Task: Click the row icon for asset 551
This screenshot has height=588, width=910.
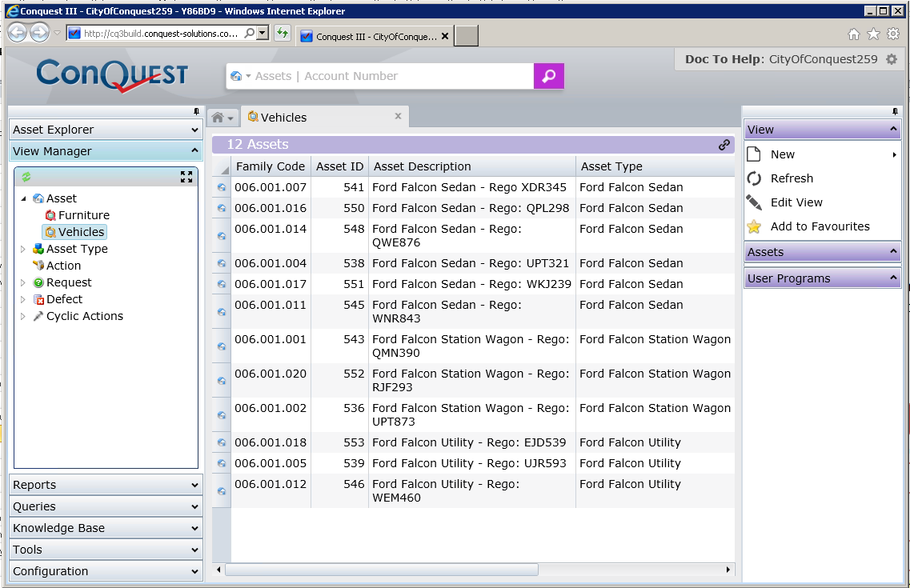Action: 222,284
